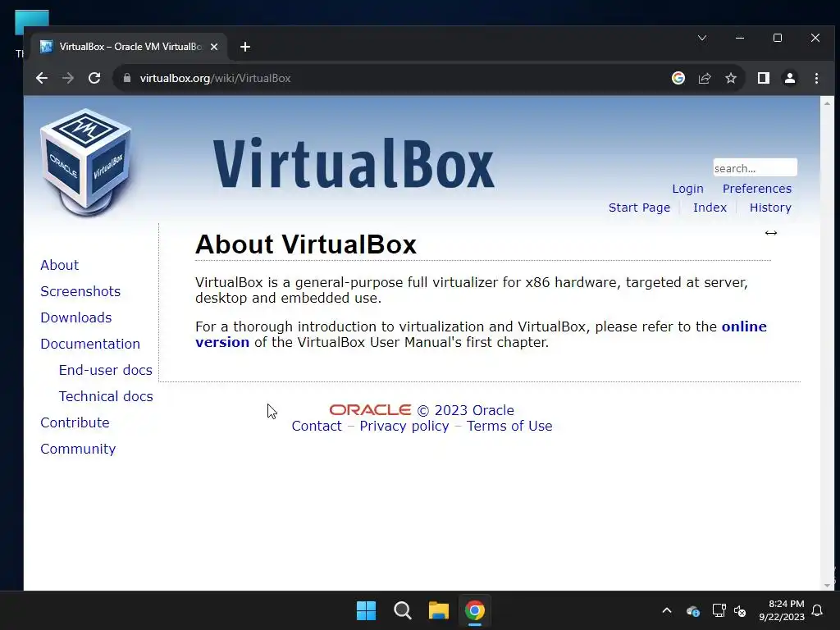Click the wiki search field

755,167
